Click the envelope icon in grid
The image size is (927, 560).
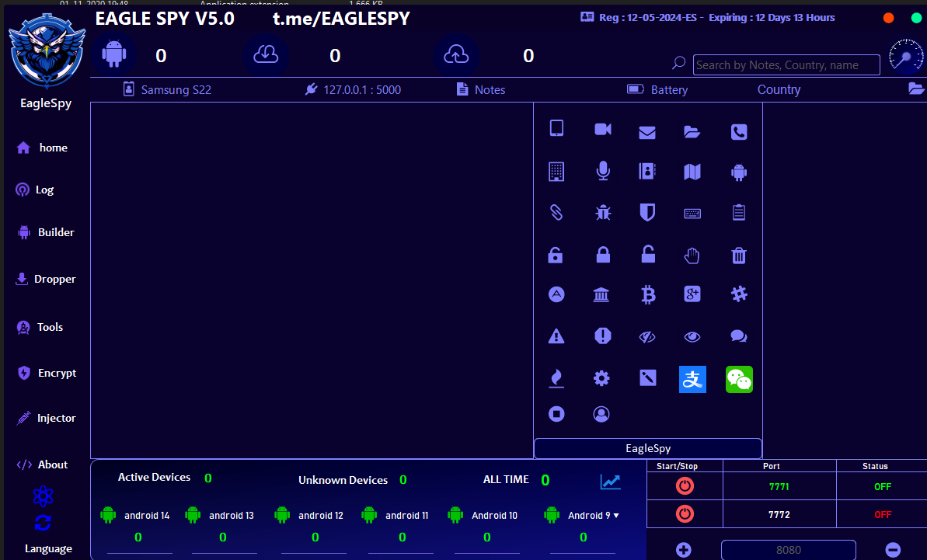click(647, 132)
